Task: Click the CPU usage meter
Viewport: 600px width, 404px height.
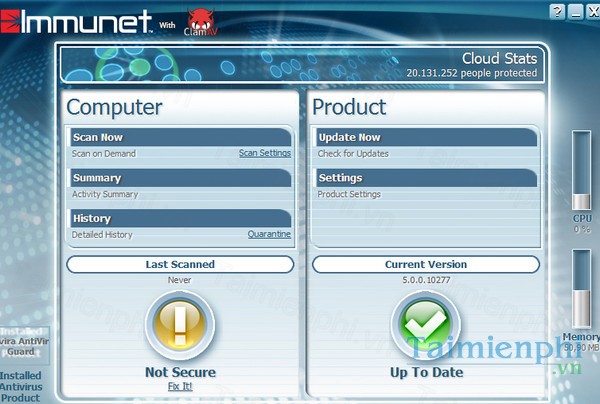Action: point(581,170)
